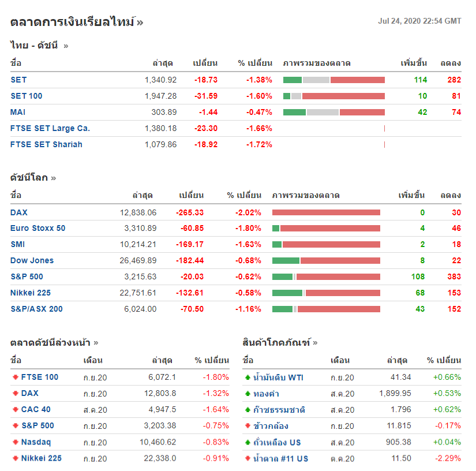476x471 pixels.
Task: Expand the ตลาดการเงินเรียลไทม์ section arrows
Action: (x=140, y=23)
